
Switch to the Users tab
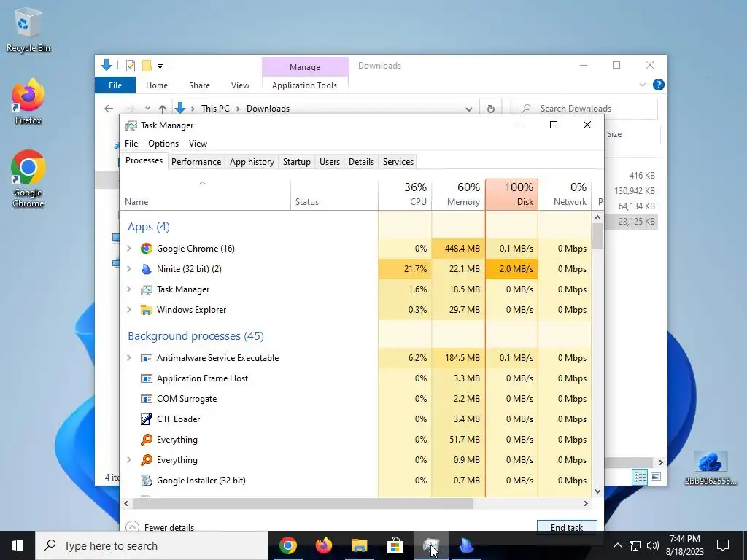[x=330, y=162]
